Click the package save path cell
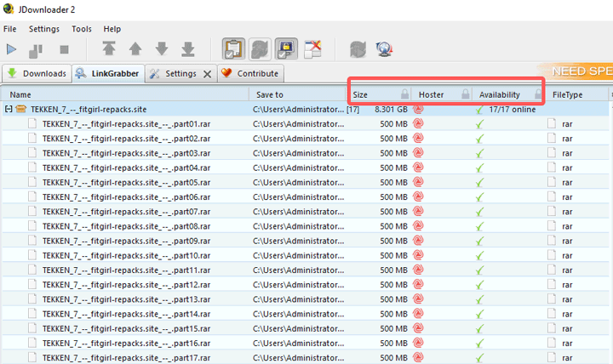The height and width of the screenshot is (364, 613). click(298, 110)
